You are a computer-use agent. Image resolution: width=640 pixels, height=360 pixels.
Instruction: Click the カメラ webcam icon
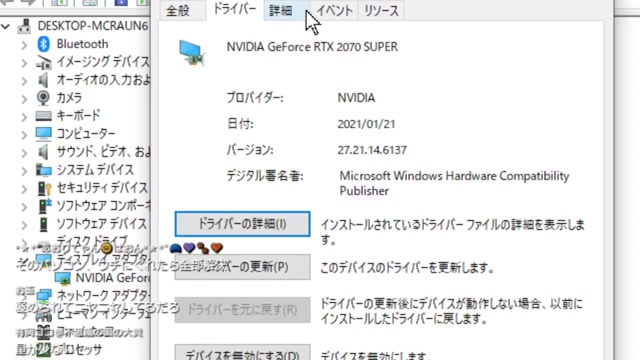click(43, 98)
